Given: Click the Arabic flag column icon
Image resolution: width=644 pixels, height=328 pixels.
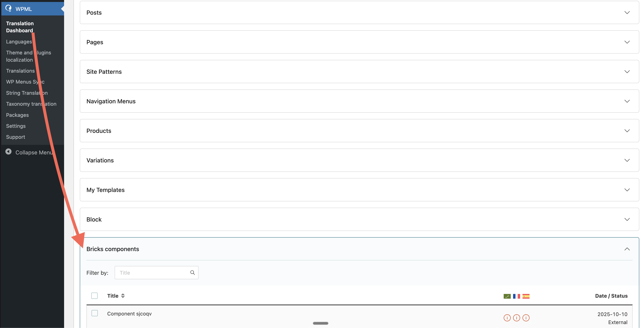Looking at the screenshot, I should tap(507, 296).
